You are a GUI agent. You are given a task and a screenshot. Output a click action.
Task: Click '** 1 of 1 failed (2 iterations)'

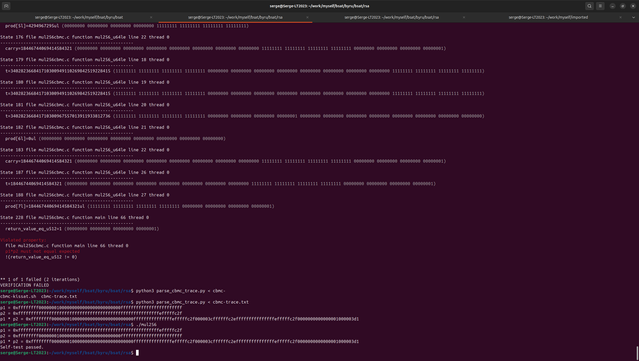coord(40,280)
